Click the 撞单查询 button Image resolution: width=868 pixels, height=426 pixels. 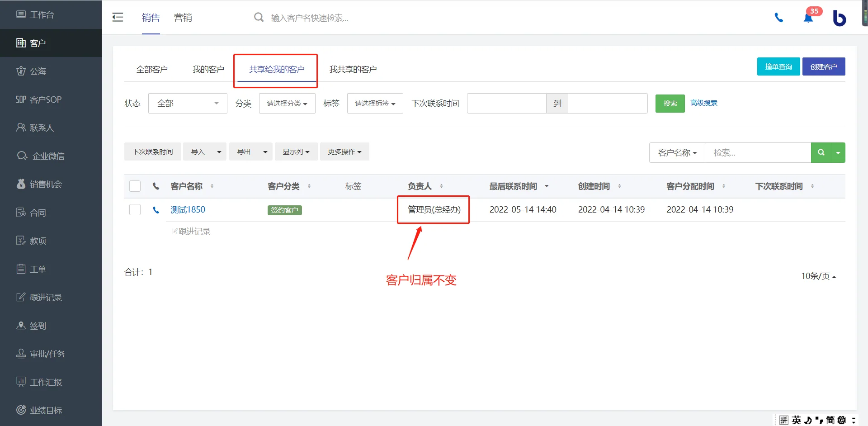coord(778,66)
